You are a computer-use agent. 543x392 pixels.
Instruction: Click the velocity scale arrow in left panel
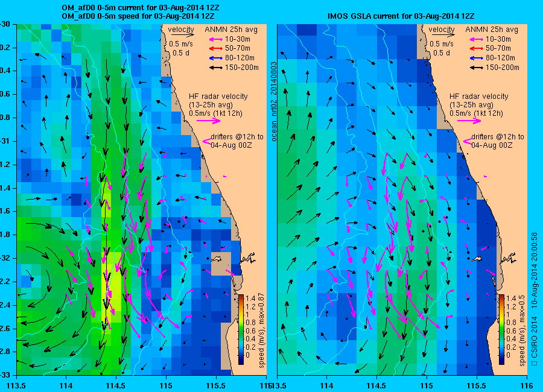(x=182, y=34)
